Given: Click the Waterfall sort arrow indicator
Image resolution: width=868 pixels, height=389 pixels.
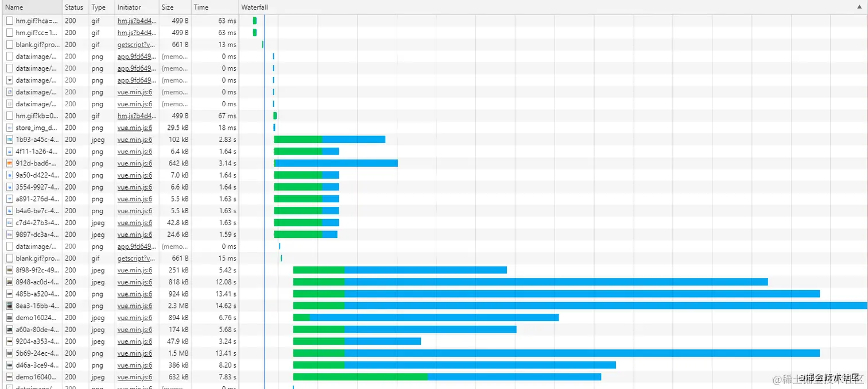Looking at the screenshot, I should point(859,7).
